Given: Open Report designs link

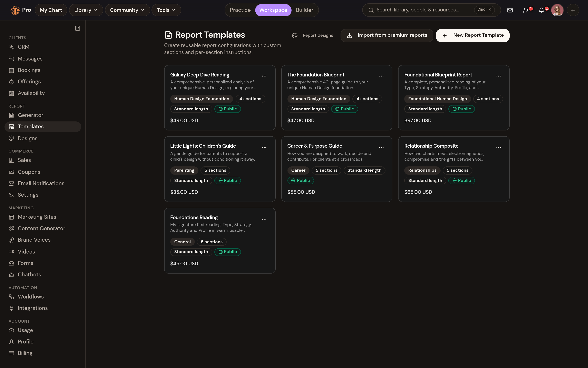Looking at the screenshot, I should (x=313, y=36).
